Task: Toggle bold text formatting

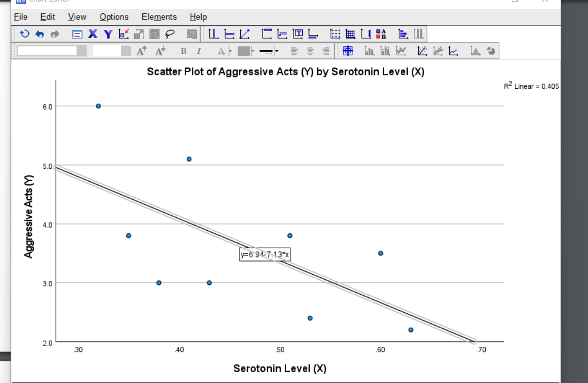Action: coord(184,51)
